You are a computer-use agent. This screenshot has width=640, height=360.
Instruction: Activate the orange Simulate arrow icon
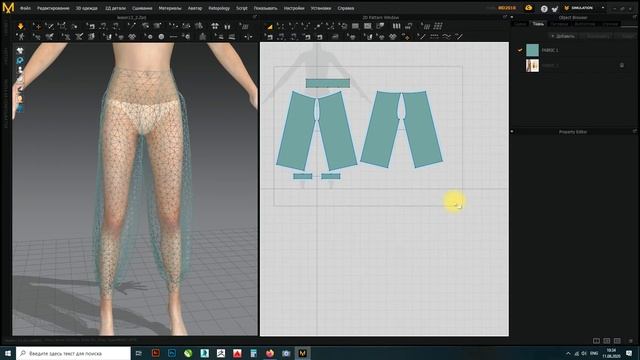20,26
